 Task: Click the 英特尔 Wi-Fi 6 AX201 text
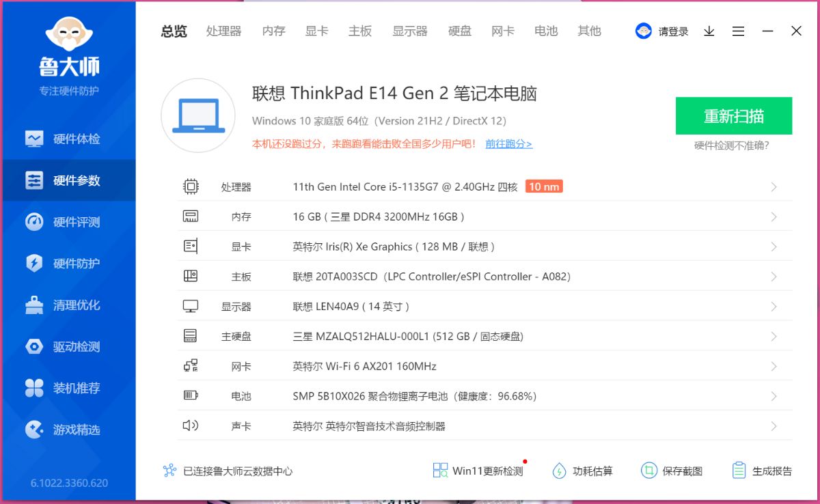tap(364, 367)
